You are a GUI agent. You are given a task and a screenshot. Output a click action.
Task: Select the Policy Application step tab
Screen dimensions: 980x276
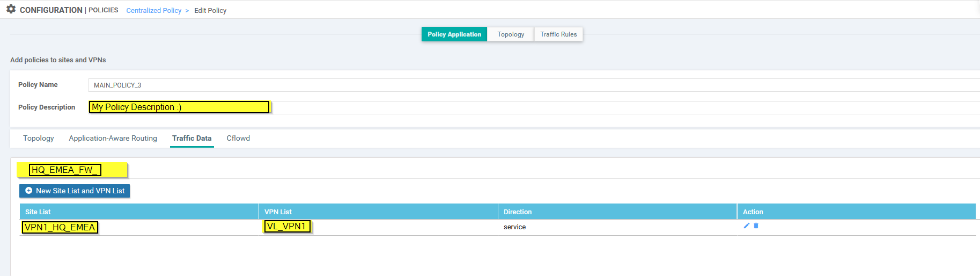[454, 34]
